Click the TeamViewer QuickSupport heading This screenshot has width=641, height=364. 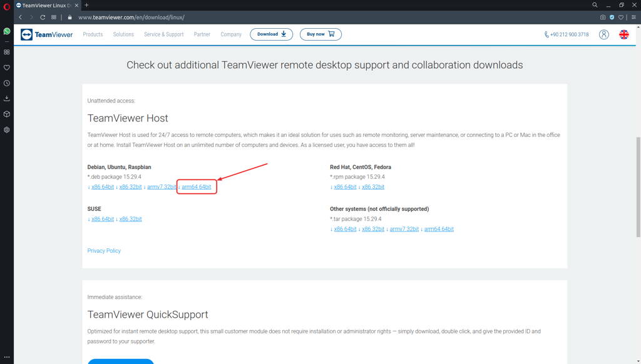pyautogui.click(x=148, y=315)
